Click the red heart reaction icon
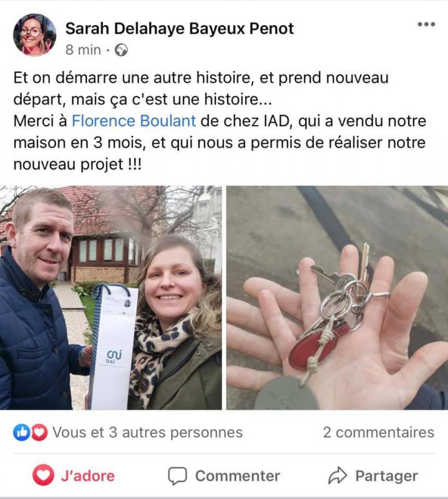This screenshot has width=448, height=499. [x=39, y=432]
